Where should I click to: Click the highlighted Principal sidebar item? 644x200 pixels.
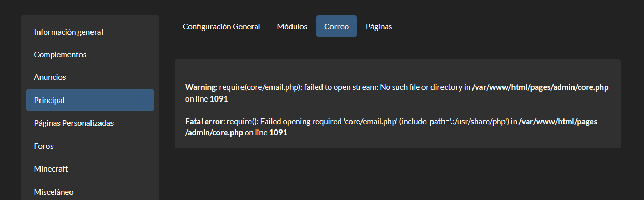click(90, 100)
